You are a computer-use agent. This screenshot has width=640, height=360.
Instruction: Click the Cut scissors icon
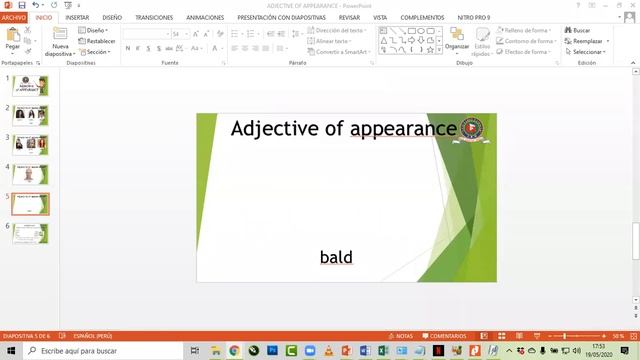coord(28,30)
